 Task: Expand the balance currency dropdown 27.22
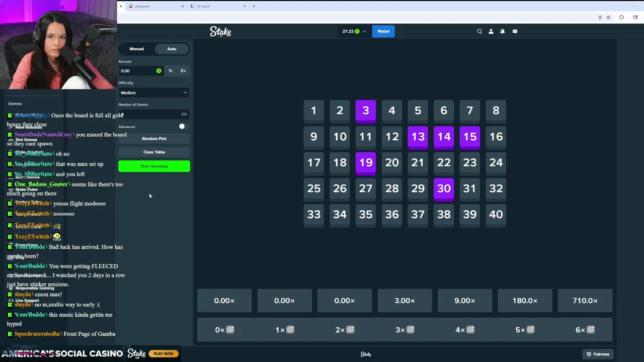tap(354, 31)
